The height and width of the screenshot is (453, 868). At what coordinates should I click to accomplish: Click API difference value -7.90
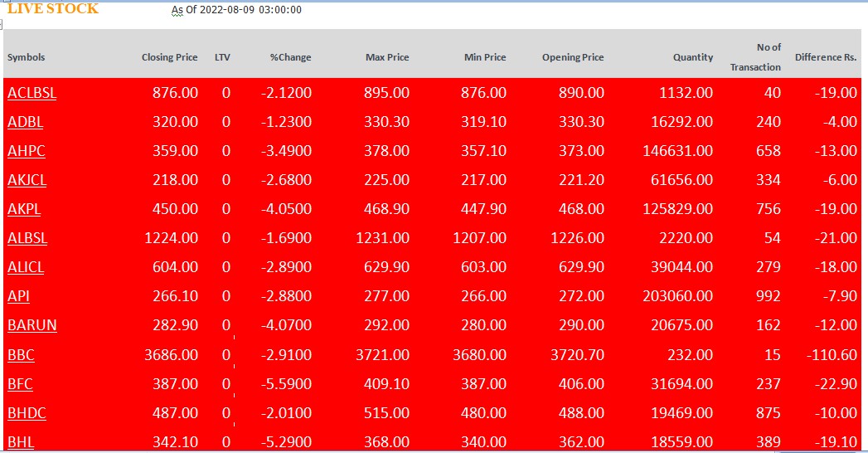coord(840,295)
